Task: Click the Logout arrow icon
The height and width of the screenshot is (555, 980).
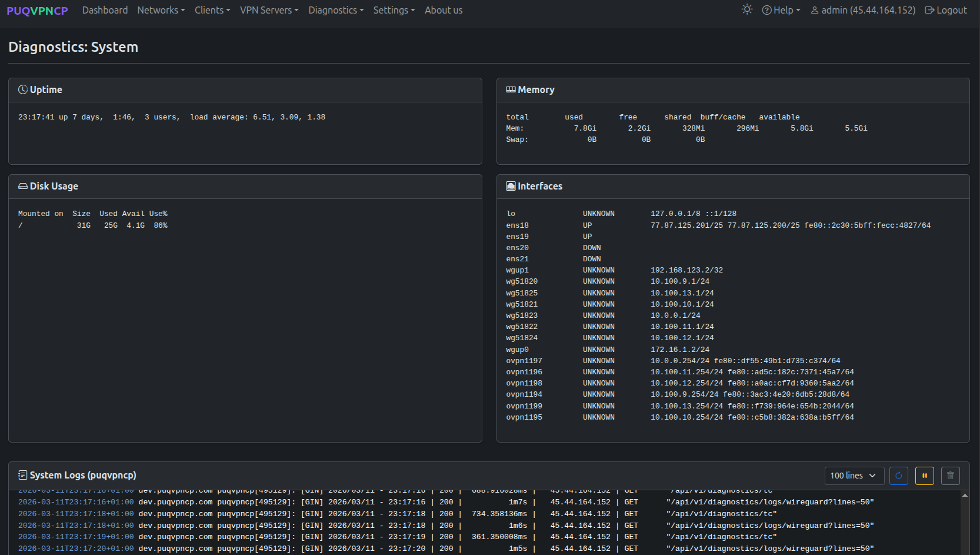Action: coord(929,10)
